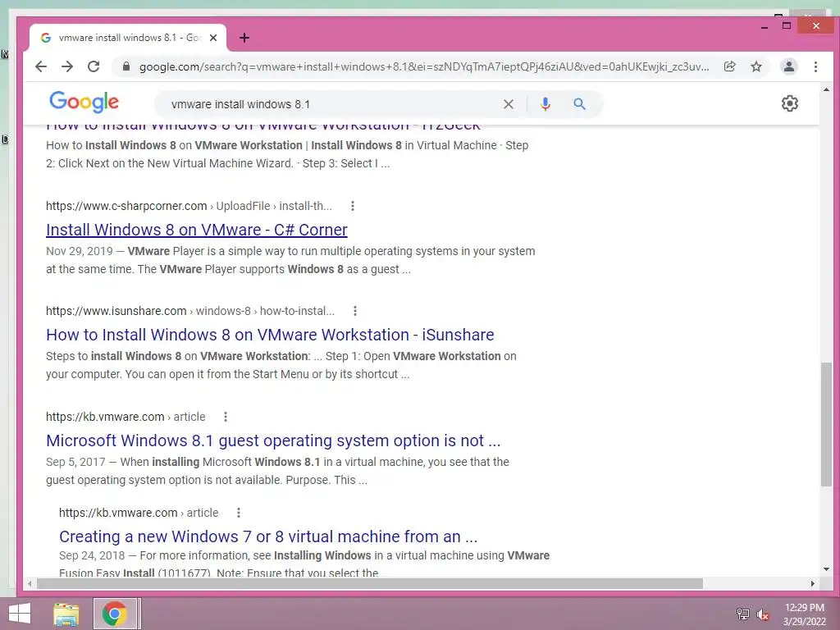Click the vertical scrollbar thumb
Screen dimensions: 840x630
pos(826,424)
